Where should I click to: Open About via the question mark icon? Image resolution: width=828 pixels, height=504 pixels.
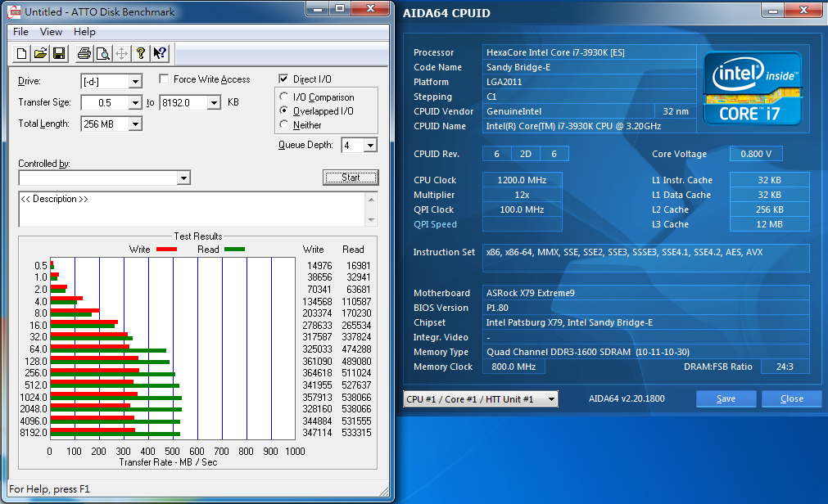[141, 53]
